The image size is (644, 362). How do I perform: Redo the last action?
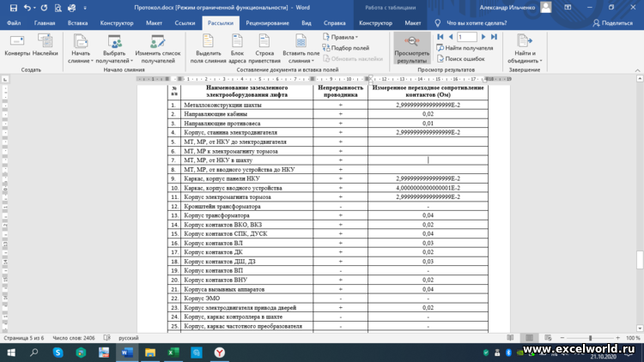coord(44,8)
